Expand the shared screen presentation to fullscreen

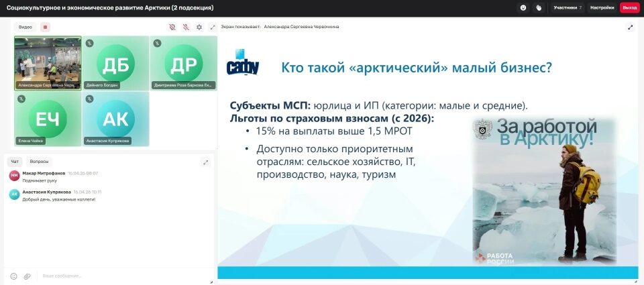630,27
